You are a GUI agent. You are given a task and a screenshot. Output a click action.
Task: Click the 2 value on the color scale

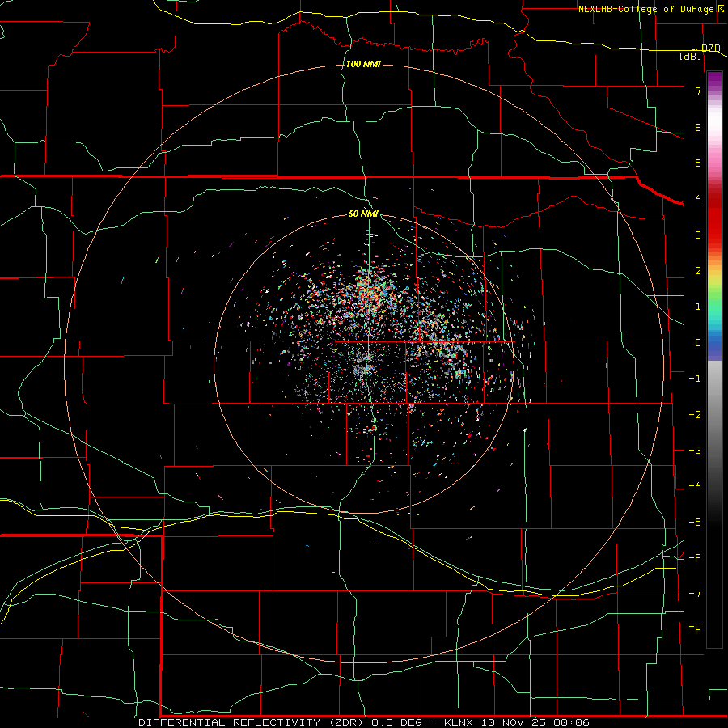coord(698,271)
